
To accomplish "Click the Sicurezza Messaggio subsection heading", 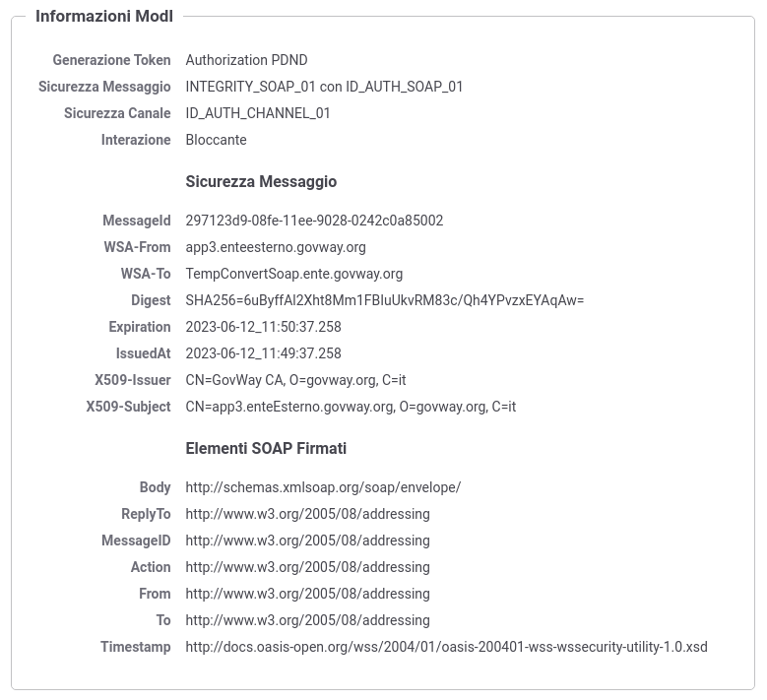I will (x=261, y=181).
